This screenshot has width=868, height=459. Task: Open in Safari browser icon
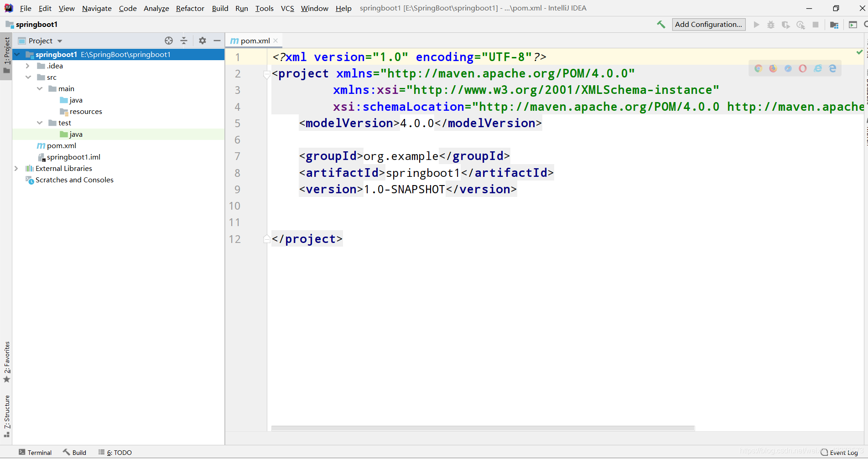(788, 68)
